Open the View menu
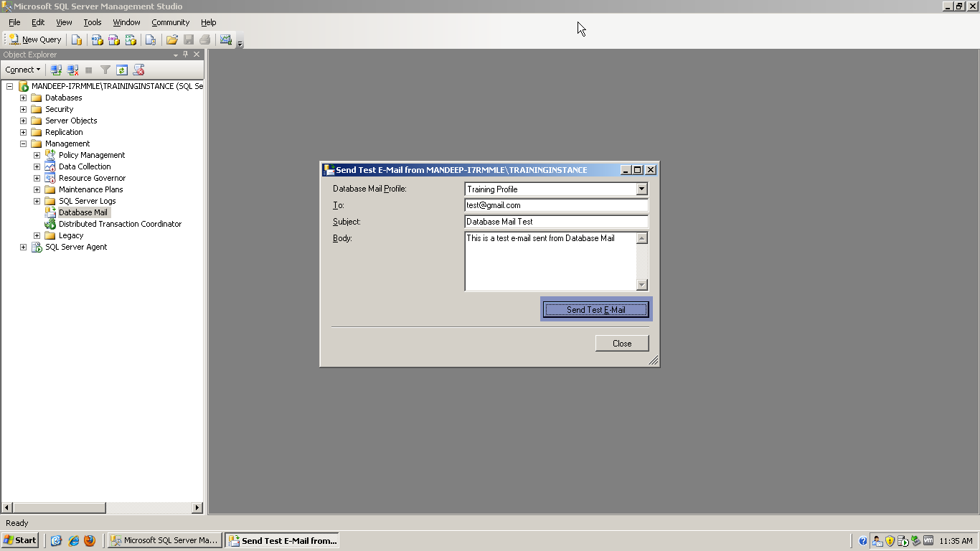This screenshot has width=980, height=551. click(x=64, y=22)
